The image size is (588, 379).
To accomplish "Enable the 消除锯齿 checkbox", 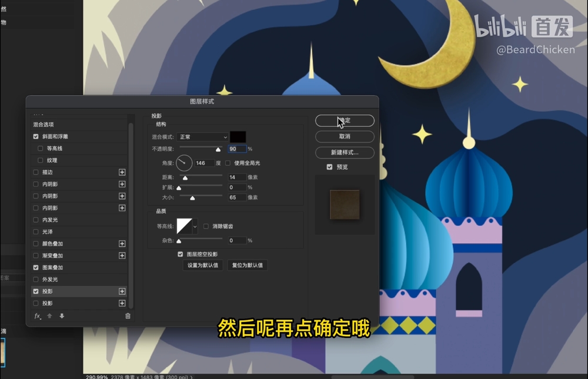I will (x=206, y=226).
